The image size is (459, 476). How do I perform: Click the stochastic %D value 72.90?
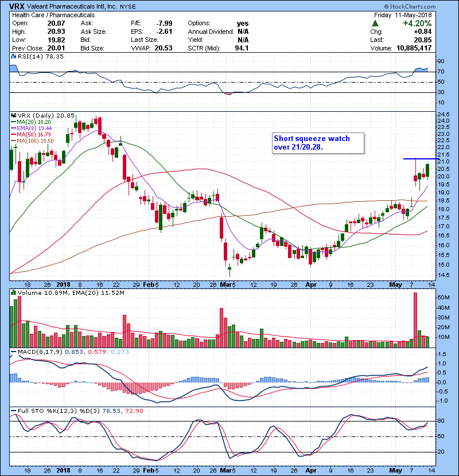[x=134, y=411]
